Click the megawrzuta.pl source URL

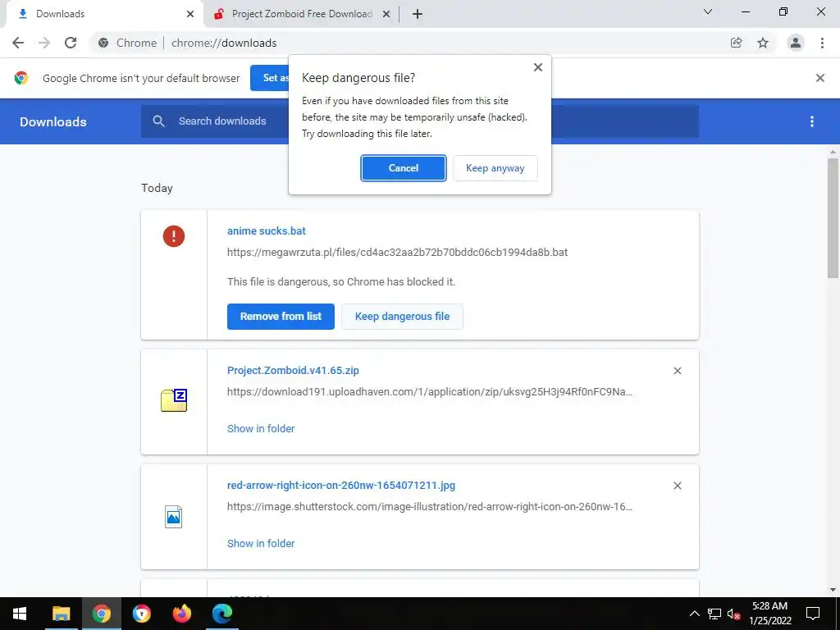click(x=398, y=253)
